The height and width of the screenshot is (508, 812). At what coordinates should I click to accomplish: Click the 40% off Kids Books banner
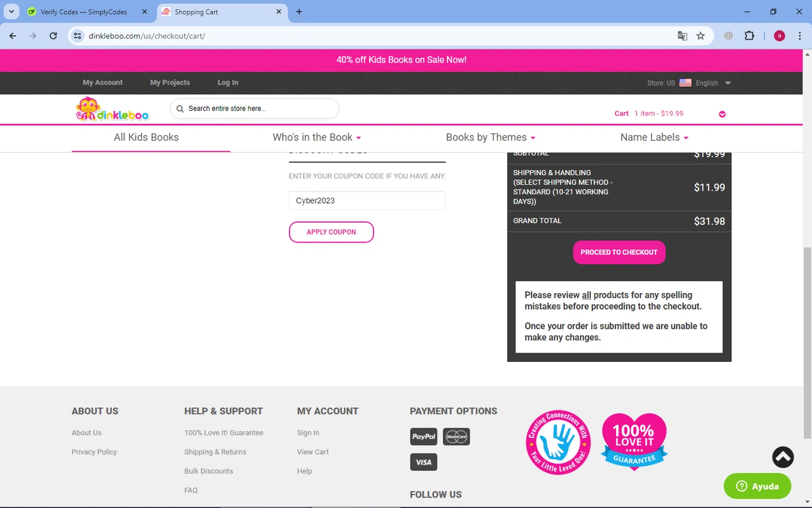click(x=401, y=60)
